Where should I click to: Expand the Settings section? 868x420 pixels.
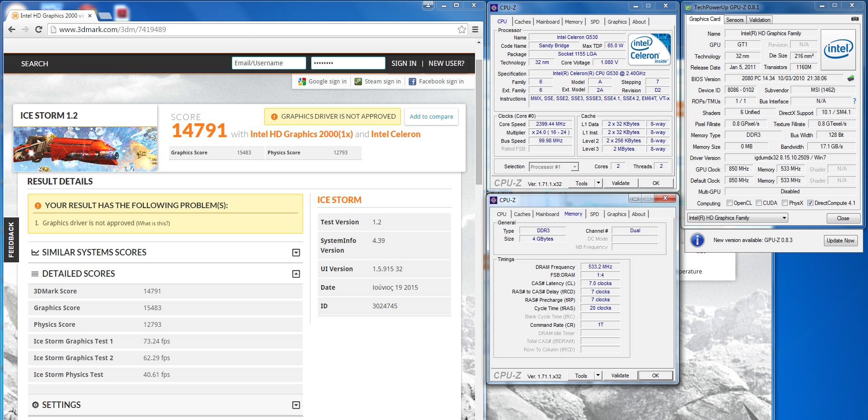296,405
